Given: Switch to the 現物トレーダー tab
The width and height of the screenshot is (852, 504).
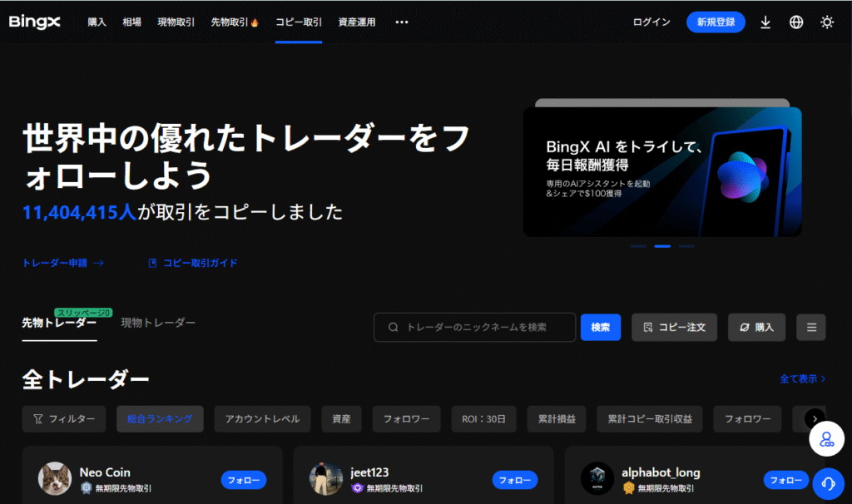Looking at the screenshot, I should tap(158, 323).
